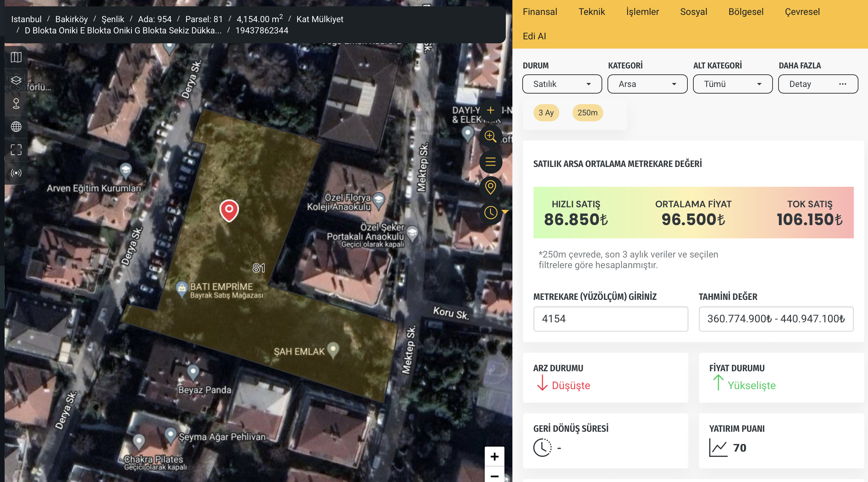
Task: Toggle the 250m radius chip
Action: pyautogui.click(x=587, y=113)
